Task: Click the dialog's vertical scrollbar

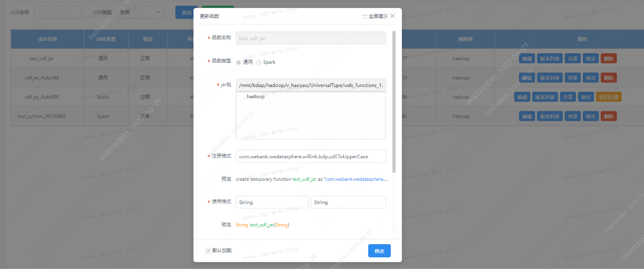Action: 394,100
